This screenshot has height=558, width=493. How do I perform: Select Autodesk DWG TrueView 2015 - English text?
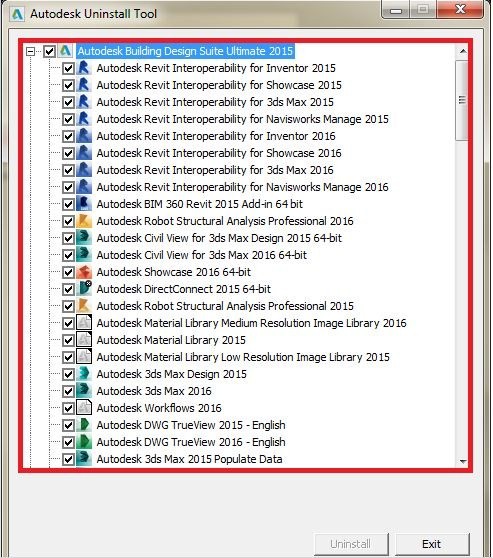(x=191, y=425)
